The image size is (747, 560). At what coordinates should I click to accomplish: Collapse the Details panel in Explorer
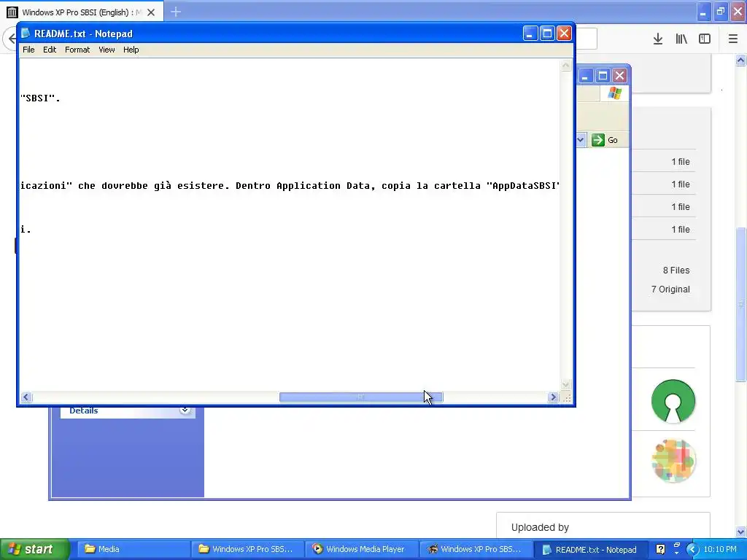click(x=185, y=410)
